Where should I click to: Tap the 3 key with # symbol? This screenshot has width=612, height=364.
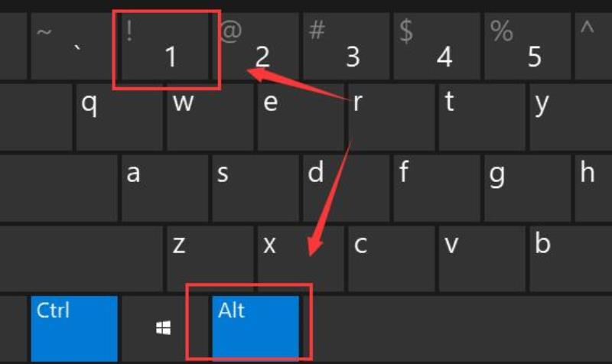[x=347, y=46]
